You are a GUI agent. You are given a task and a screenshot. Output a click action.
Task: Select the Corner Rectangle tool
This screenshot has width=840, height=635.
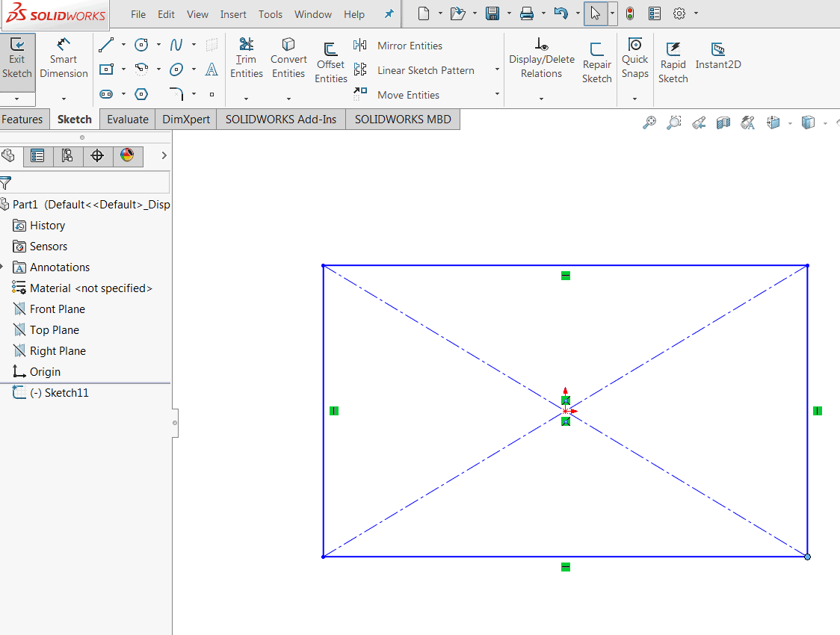click(106, 69)
